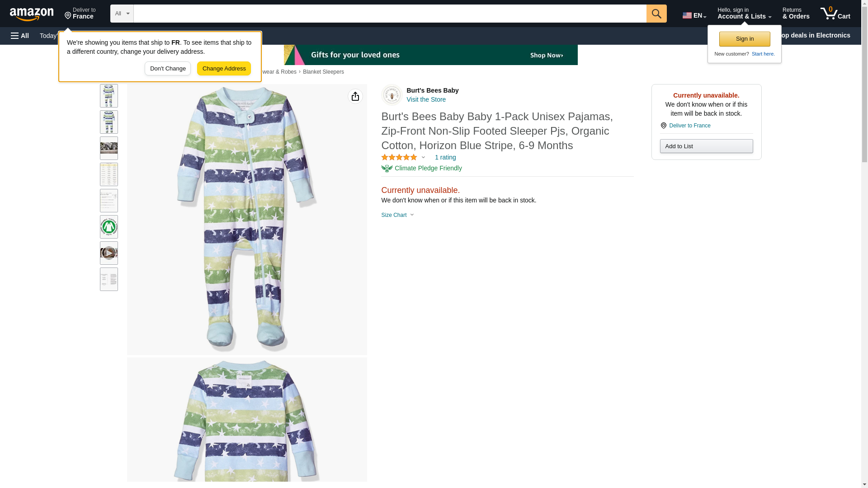Click the search magnifier button

pos(656,14)
